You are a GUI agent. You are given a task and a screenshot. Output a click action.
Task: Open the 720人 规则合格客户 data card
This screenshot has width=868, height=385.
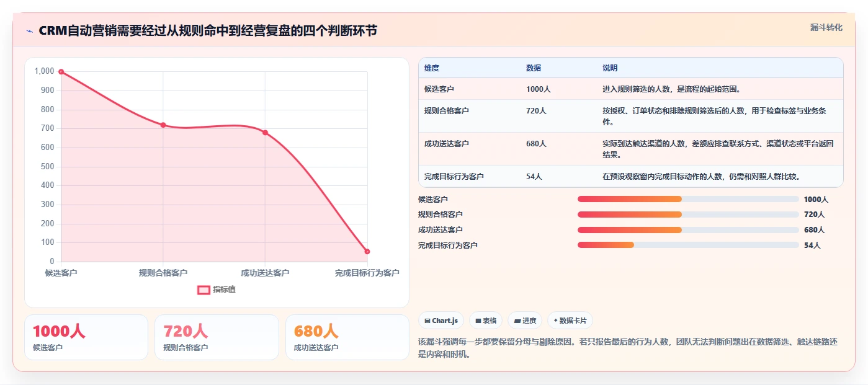[217, 337]
